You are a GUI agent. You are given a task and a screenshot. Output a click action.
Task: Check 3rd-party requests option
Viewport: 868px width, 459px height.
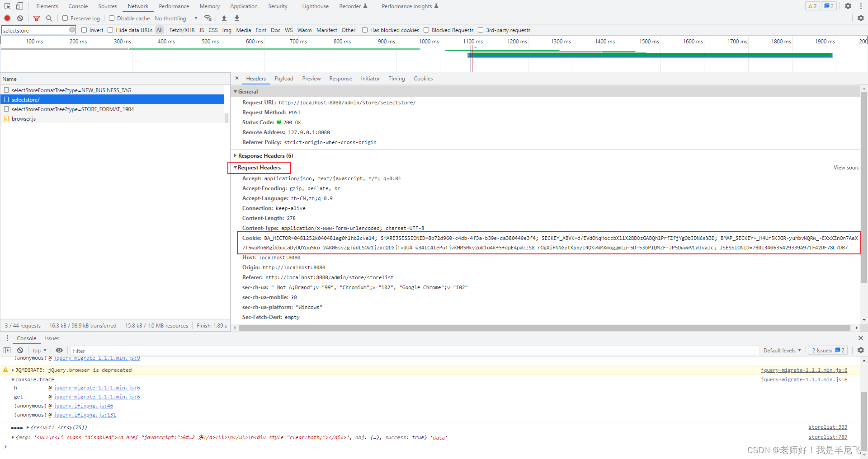coord(481,30)
